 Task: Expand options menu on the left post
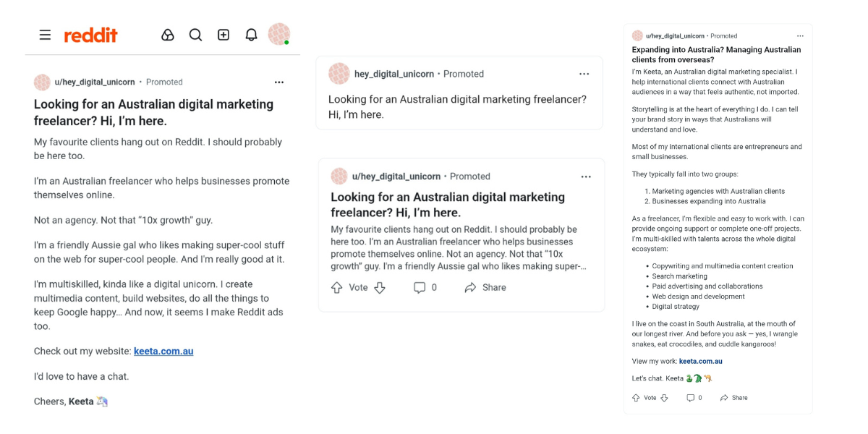tap(279, 82)
